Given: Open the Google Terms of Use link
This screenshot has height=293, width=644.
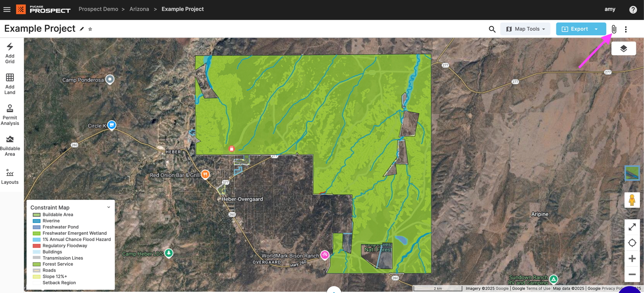Looking at the screenshot, I should tap(531, 288).
